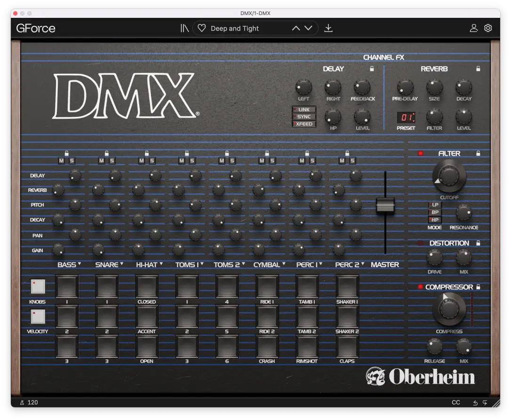Enable the delay LINK switch
The width and height of the screenshot is (511, 420).
click(304, 110)
